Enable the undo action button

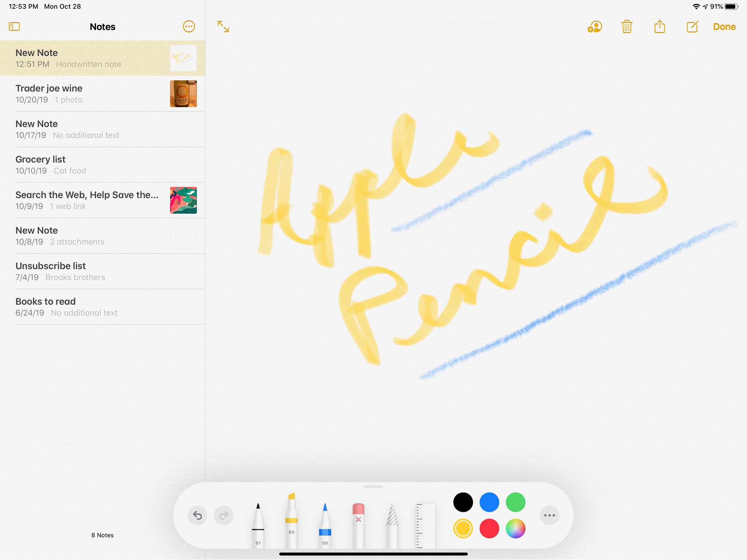click(197, 515)
